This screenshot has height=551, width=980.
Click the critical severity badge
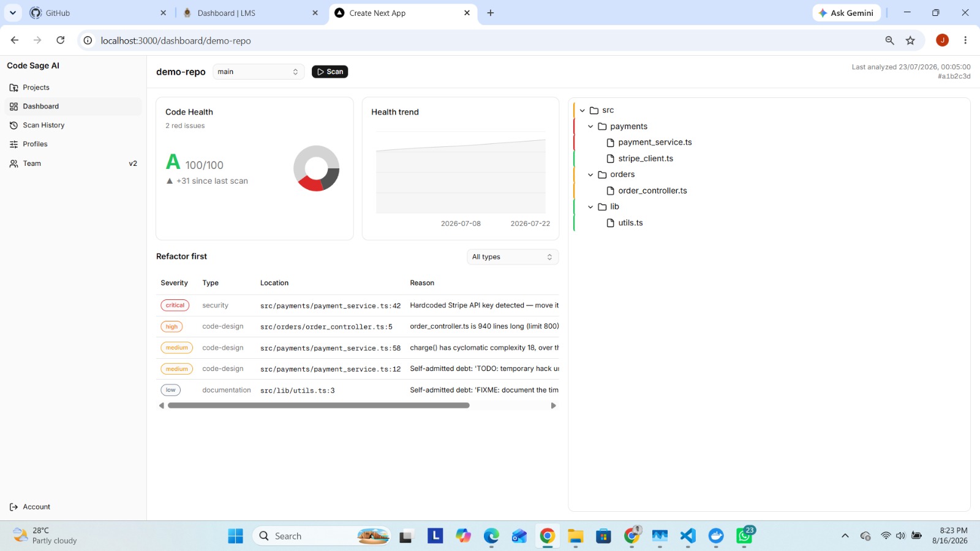tap(175, 305)
